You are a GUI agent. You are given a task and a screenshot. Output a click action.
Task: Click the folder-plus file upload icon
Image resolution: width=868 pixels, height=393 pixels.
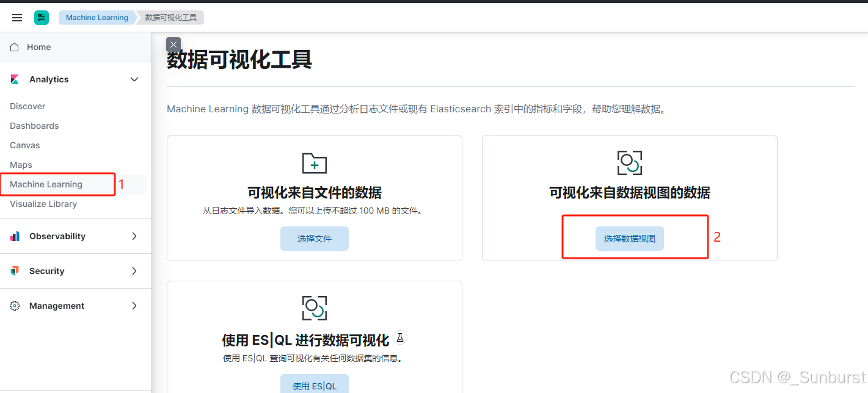tap(315, 163)
